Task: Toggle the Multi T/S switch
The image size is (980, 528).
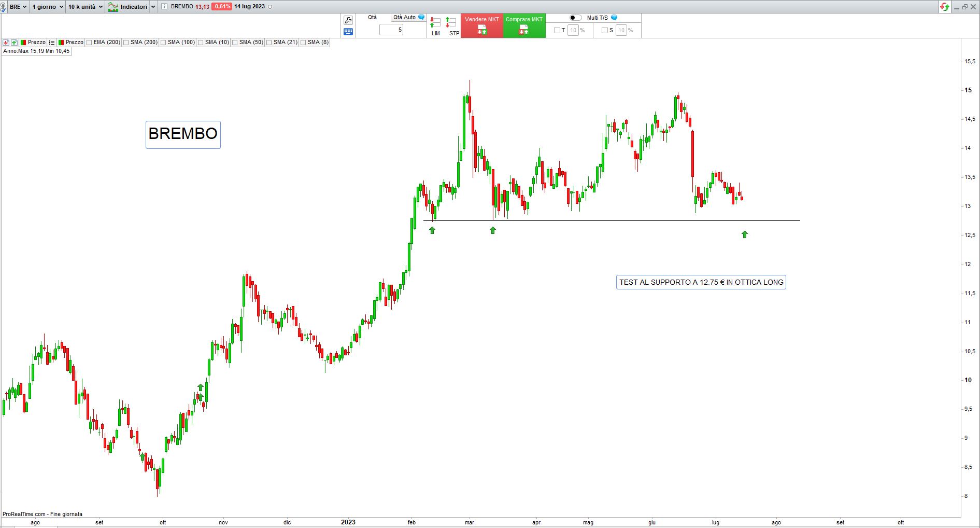Action: click(x=575, y=18)
